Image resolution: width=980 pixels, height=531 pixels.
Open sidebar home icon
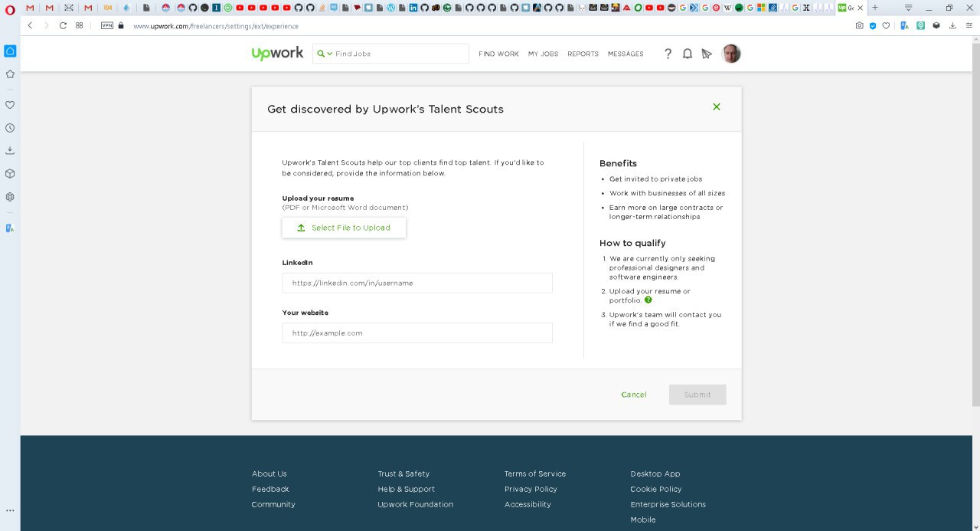[x=10, y=51]
